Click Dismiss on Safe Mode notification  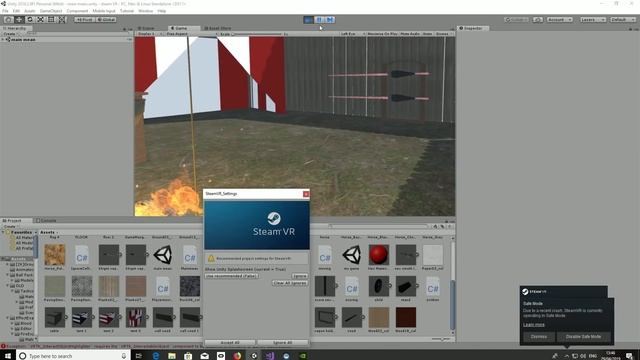tap(539, 337)
